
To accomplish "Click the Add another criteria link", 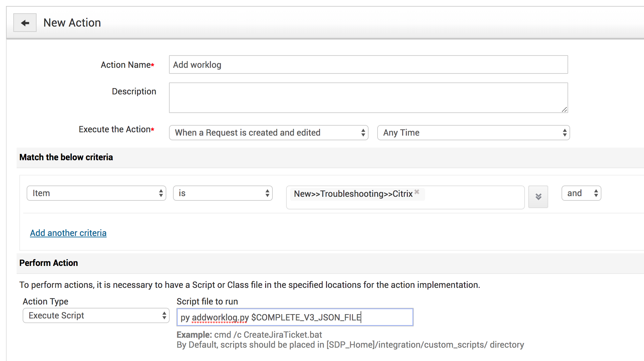I will tap(68, 233).
